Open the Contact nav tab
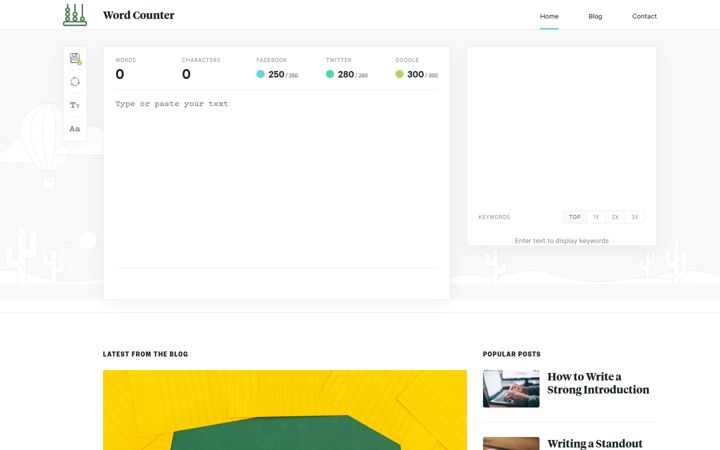 644,16
